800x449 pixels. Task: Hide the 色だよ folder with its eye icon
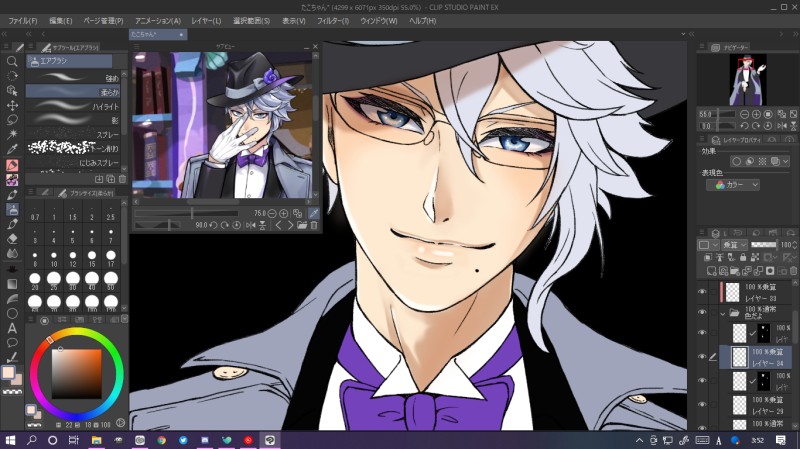pos(703,312)
